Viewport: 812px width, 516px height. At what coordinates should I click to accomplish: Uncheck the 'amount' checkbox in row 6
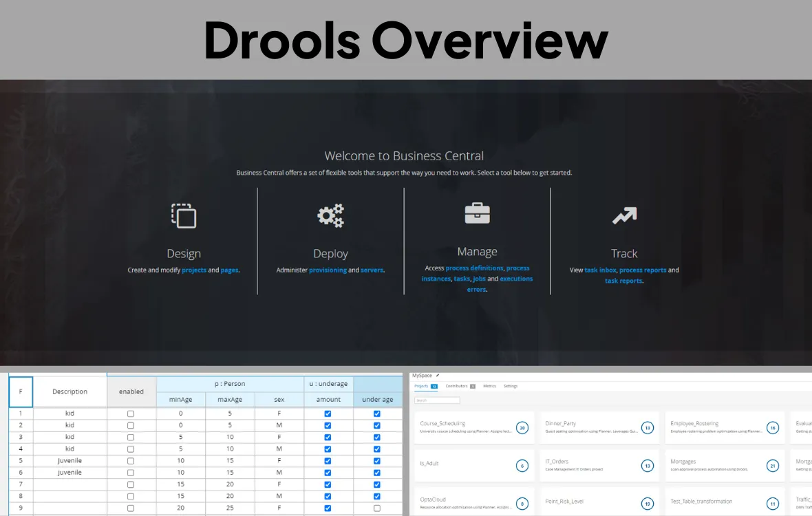pyautogui.click(x=328, y=473)
